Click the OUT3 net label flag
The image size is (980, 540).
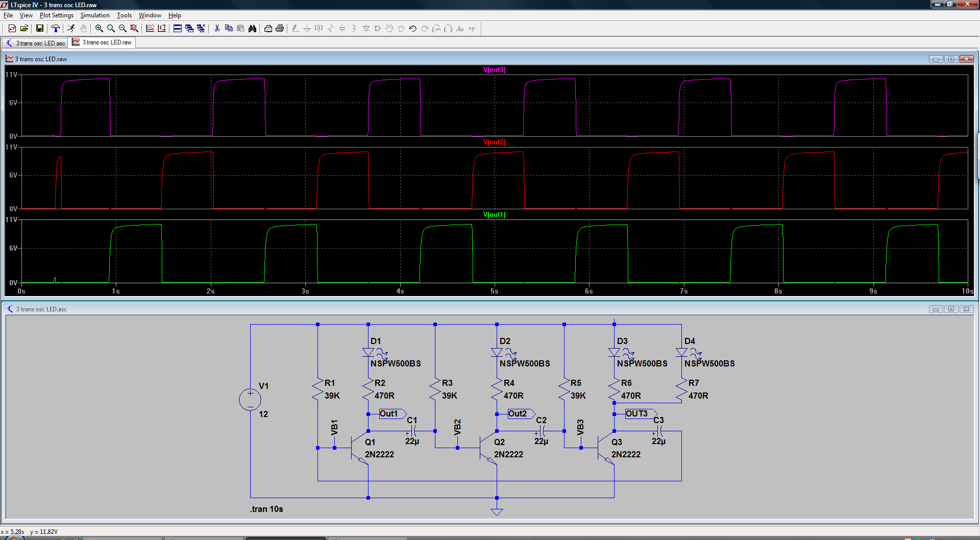coord(641,413)
